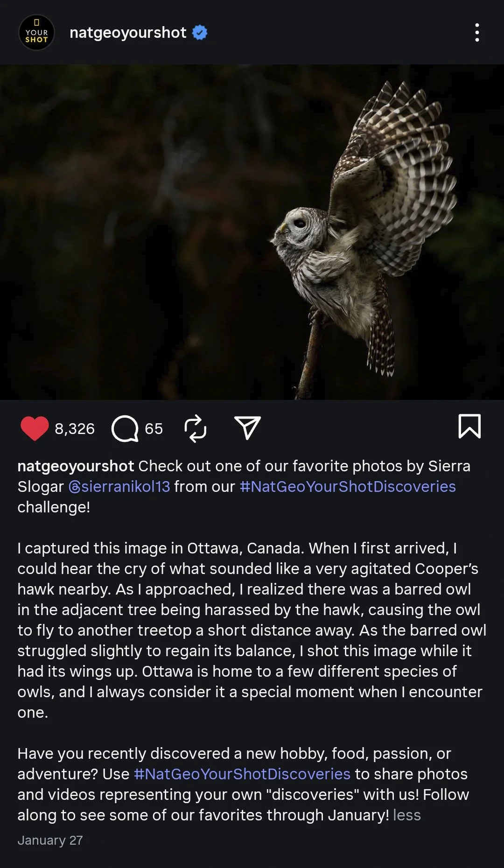Open comments via the speech bubble icon
The width and height of the screenshot is (504, 868).
pyautogui.click(x=125, y=428)
